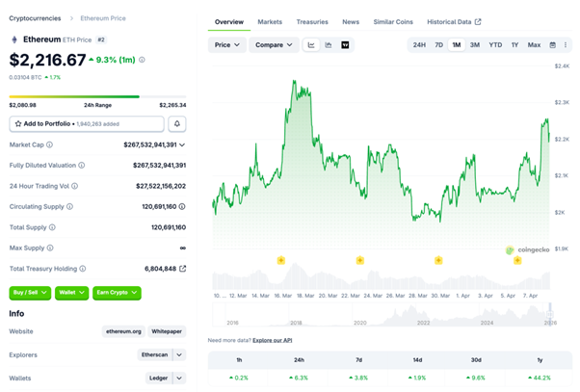This screenshot has height=392, width=580.
Task: Switch chart range to 1Y
Action: coord(514,45)
